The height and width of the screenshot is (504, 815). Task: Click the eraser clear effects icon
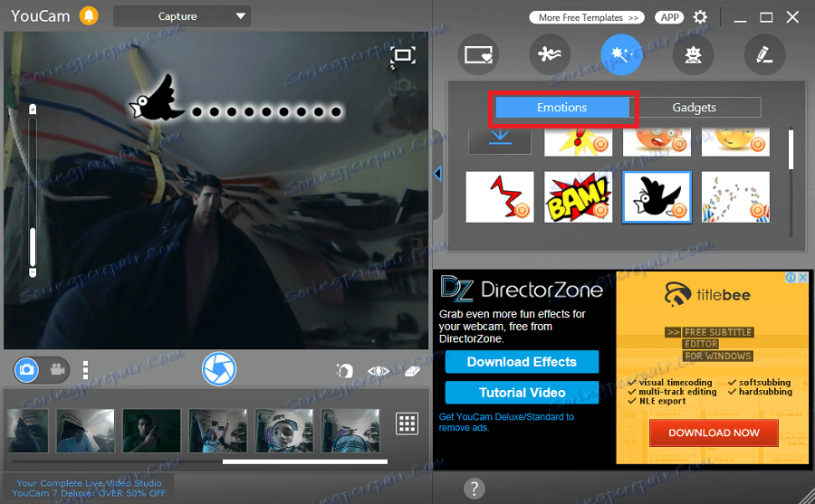pyautogui.click(x=412, y=371)
